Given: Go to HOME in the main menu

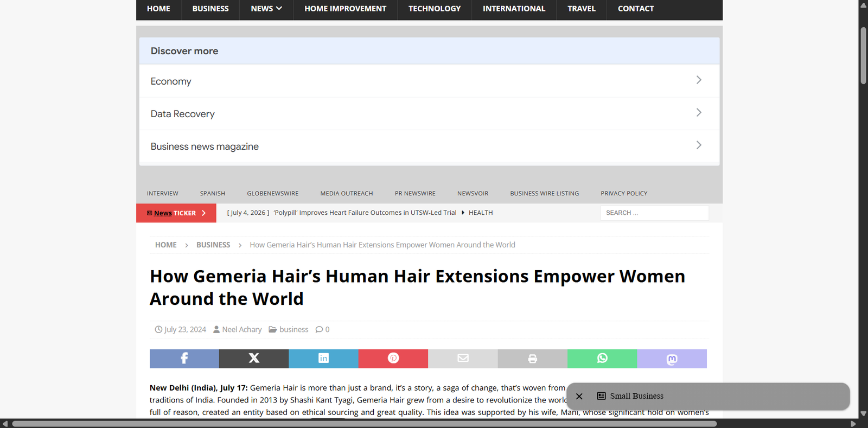Looking at the screenshot, I should [x=158, y=9].
